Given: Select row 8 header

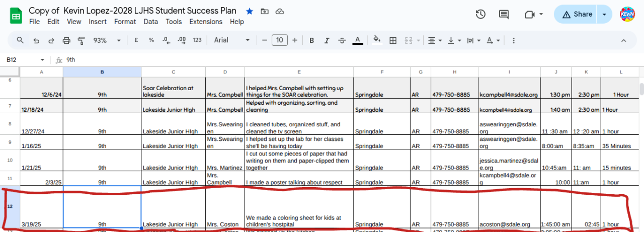Looking at the screenshot, I should [x=10, y=124].
